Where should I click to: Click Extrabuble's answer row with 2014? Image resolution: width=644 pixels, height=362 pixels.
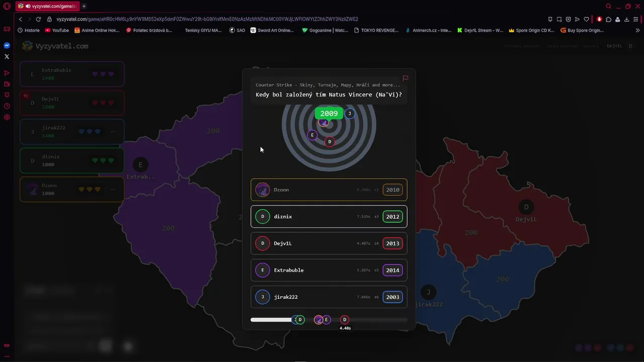[329, 270]
